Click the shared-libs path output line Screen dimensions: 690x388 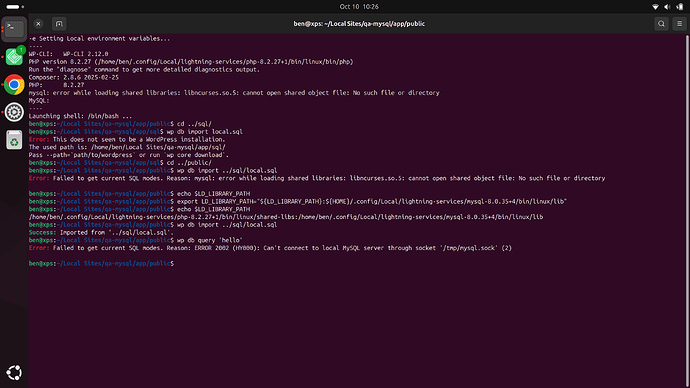tap(286, 217)
